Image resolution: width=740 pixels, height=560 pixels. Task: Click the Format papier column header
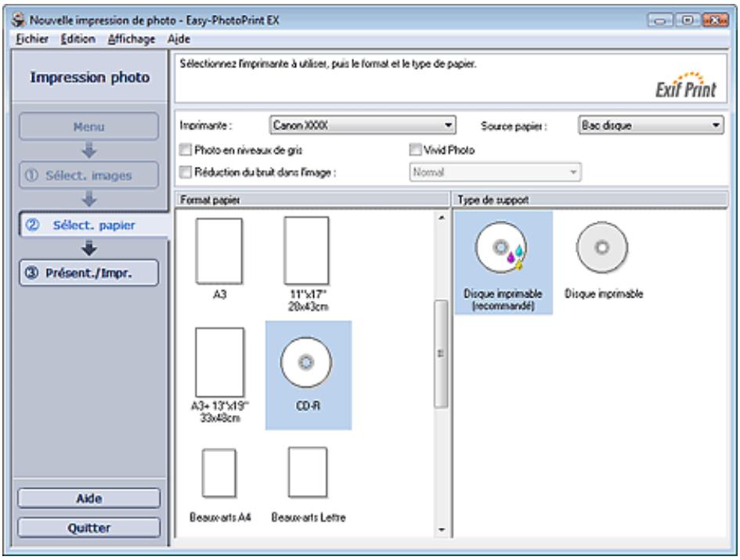pos(312,201)
